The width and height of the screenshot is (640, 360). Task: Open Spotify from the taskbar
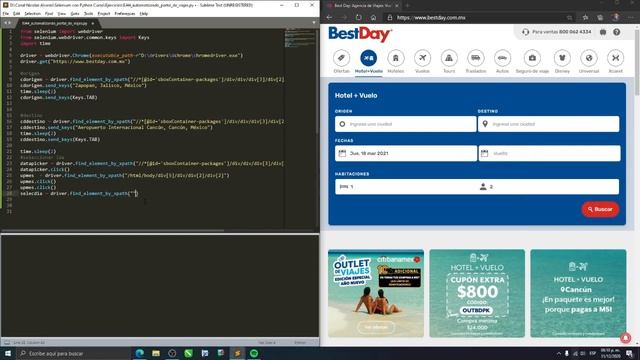[x=254, y=353]
